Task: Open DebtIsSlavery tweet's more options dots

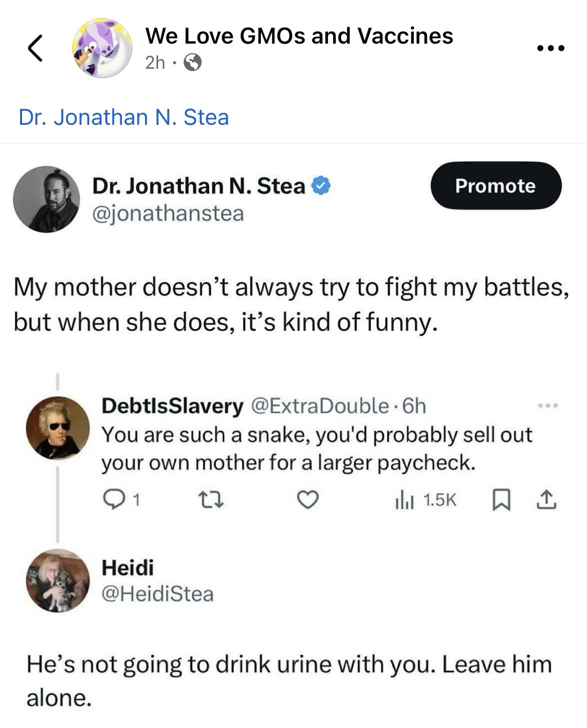Action: tap(547, 405)
